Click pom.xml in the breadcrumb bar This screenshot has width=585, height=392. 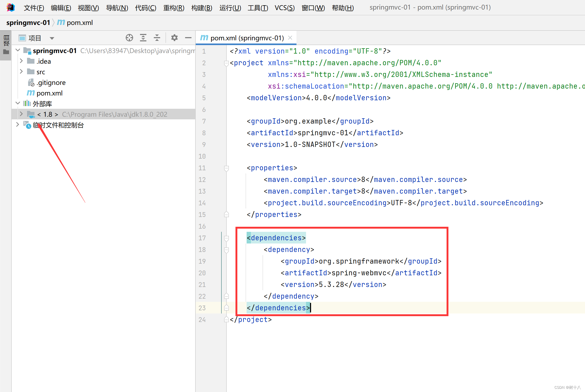[x=80, y=23]
